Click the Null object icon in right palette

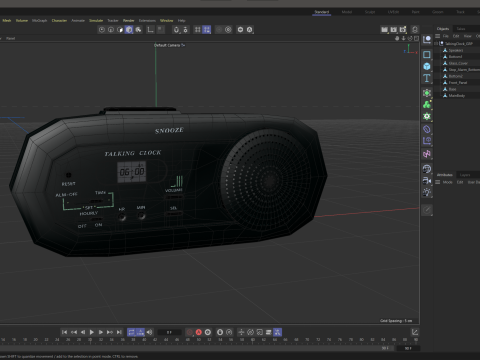[x=427, y=40]
